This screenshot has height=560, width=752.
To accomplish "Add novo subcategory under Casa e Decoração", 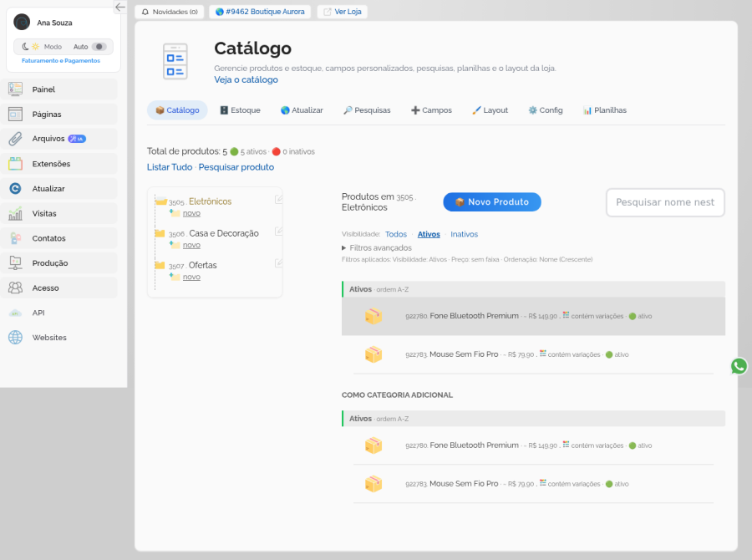I will [x=191, y=245].
